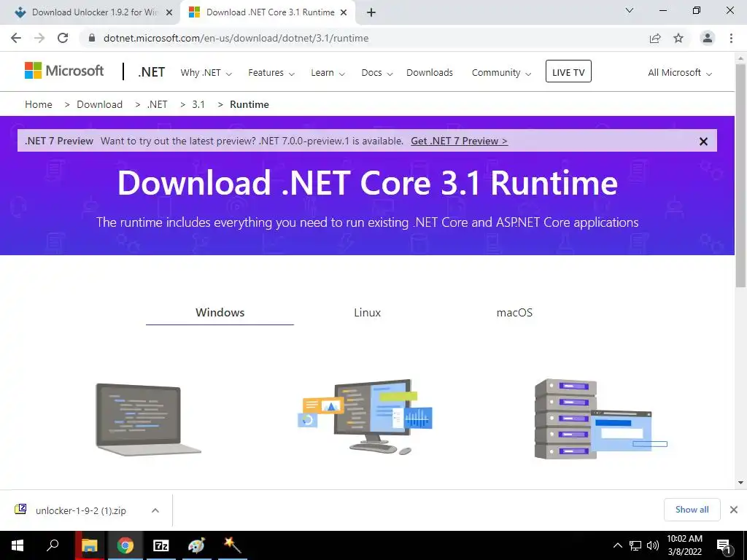Screen dimensions: 747x560
Task: Click Show all downloads
Action: tap(692, 510)
